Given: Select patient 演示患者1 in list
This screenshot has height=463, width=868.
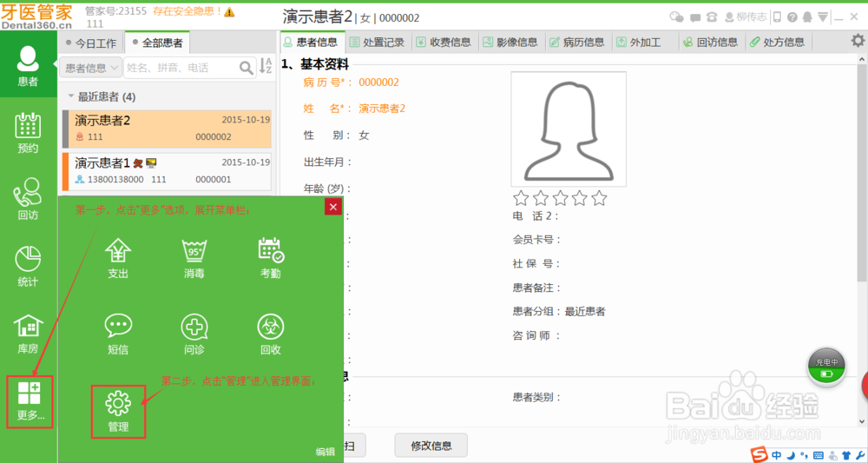Looking at the screenshot, I should (x=168, y=171).
